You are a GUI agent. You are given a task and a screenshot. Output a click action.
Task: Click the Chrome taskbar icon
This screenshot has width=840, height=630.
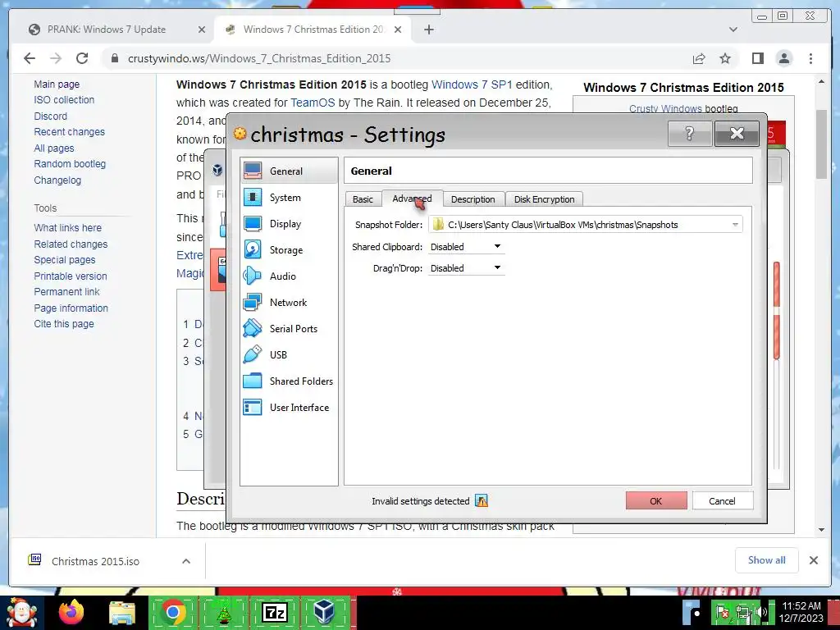click(x=173, y=612)
